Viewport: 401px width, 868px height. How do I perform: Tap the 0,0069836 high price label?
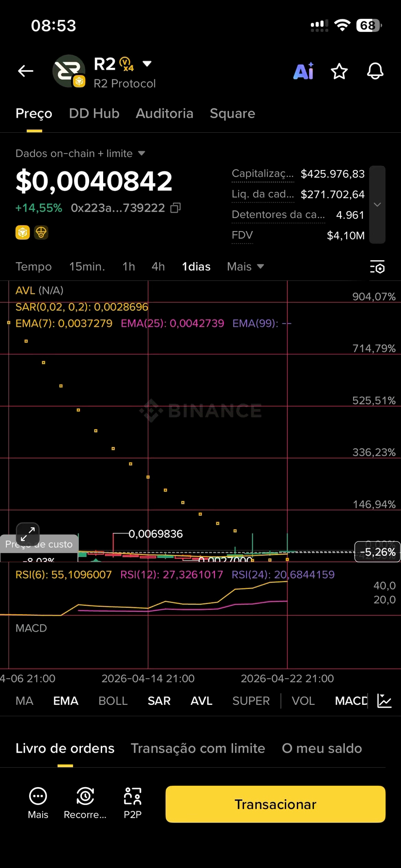[x=155, y=534]
